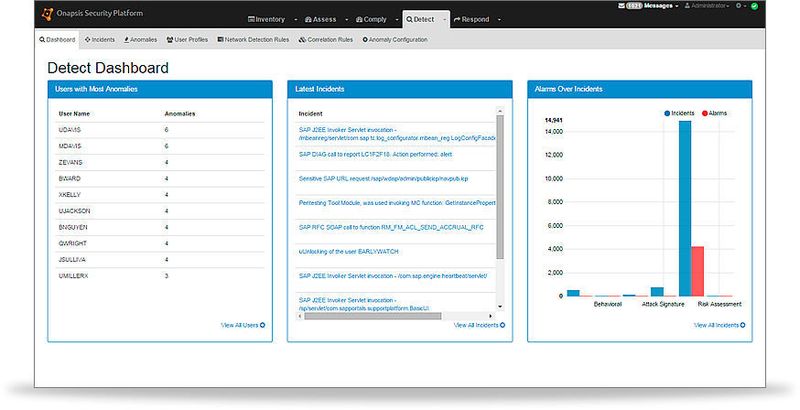800x410 pixels.
Task: Open the Unlocking of user EARLYWATCH incident
Action: (x=348, y=252)
